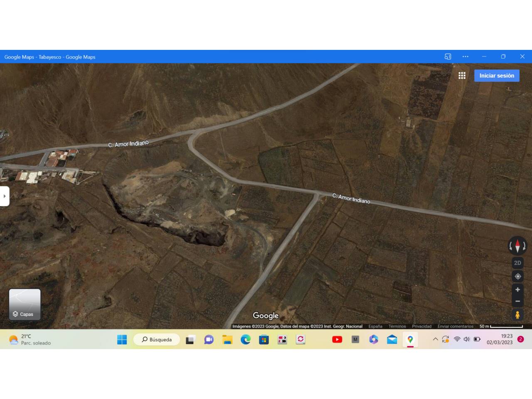This screenshot has width=532, height=399.
Task: Open File Explorer from taskbar
Action: [227, 340]
